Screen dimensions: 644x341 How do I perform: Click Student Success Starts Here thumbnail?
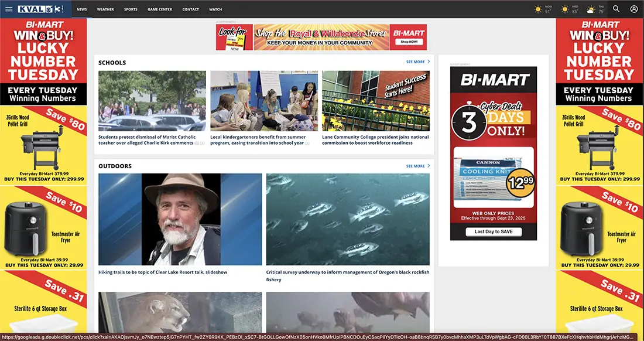[376, 101]
